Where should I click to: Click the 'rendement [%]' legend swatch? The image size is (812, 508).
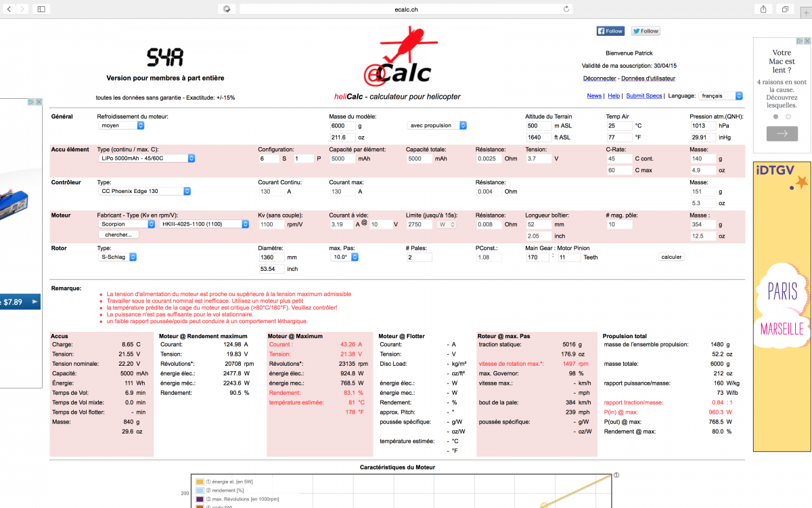(200, 490)
